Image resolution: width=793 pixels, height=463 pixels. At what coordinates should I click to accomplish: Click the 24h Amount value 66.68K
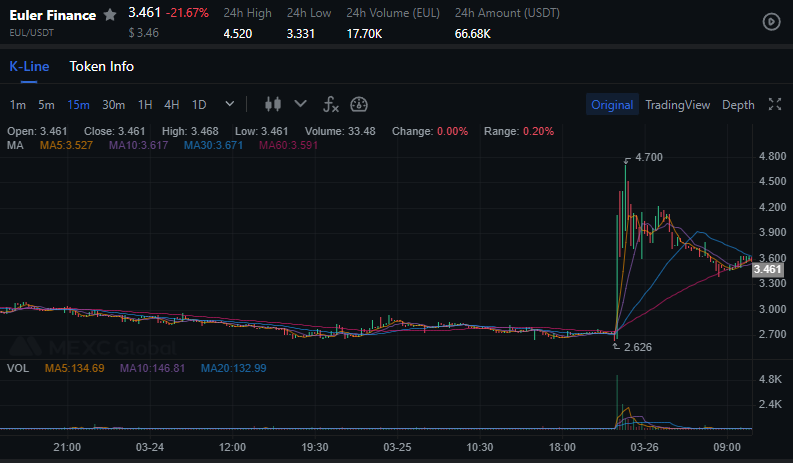[x=472, y=34]
